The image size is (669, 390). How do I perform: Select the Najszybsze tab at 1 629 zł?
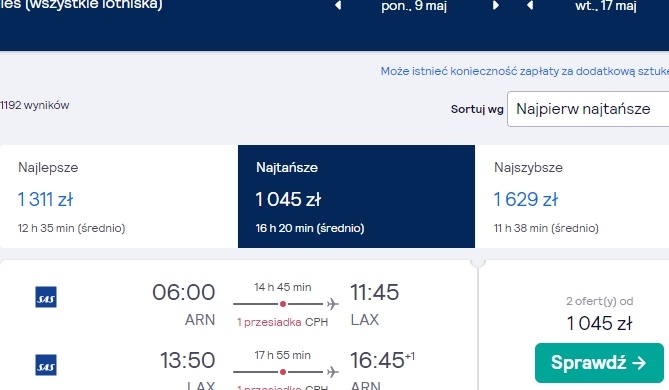point(572,196)
